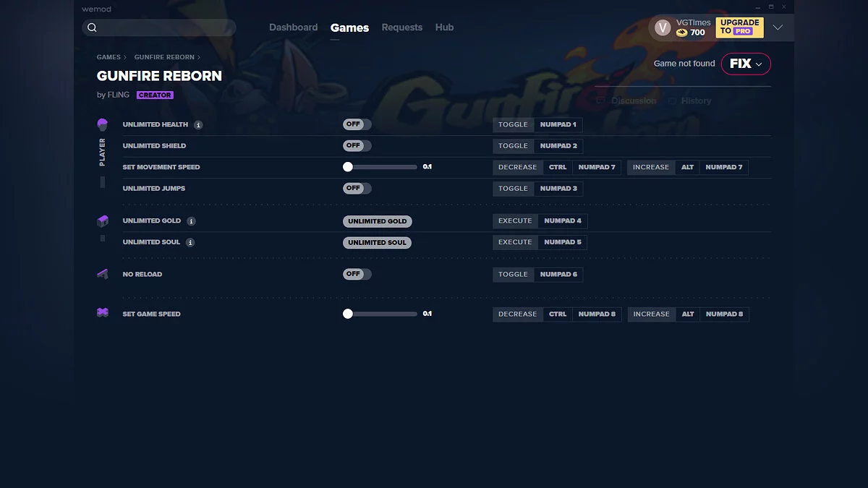This screenshot has width=868, height=488.
Task: Open info icon beside Unlimited Gold
Action: [191, 221]
